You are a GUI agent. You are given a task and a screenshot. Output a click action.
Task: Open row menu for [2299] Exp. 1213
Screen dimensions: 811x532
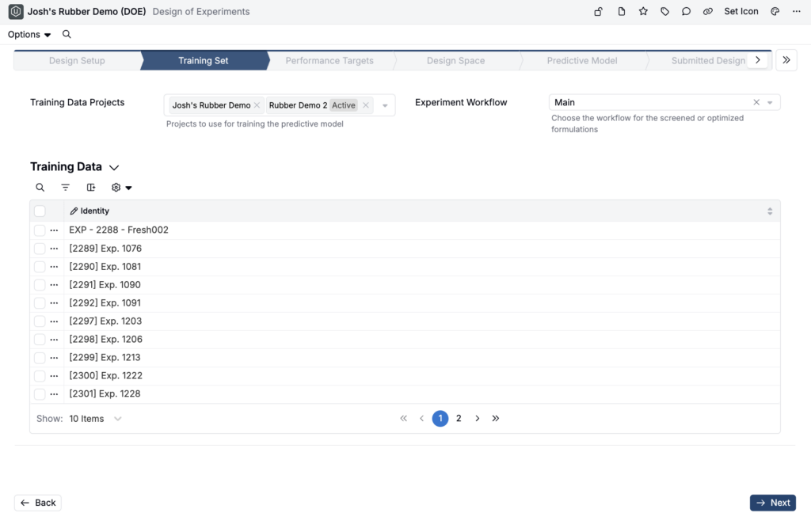coord(54,357)
